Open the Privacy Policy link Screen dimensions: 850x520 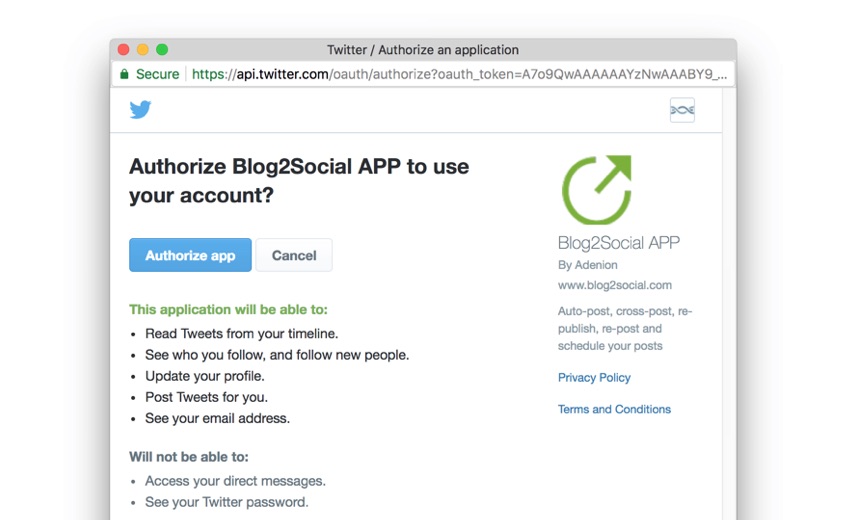pos(594,377)
